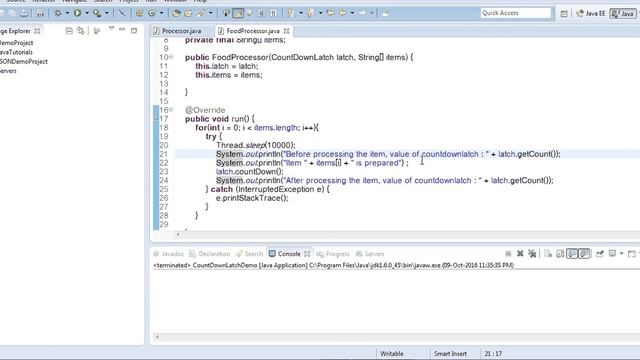Click the console horizontal scrollbar
The width and height of the screenshot is (640, 360).
[x=397, y=337]
